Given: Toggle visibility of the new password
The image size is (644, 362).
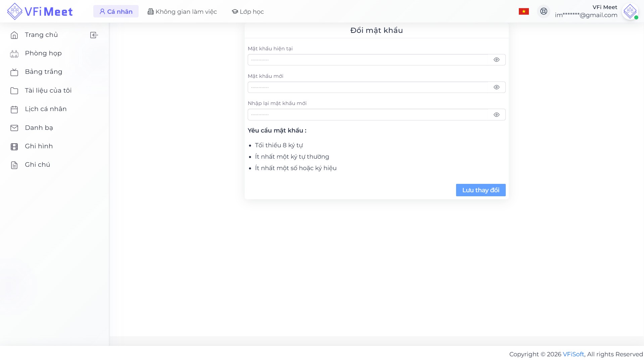Looking at the screenshot, I should (x=496, y=87).
